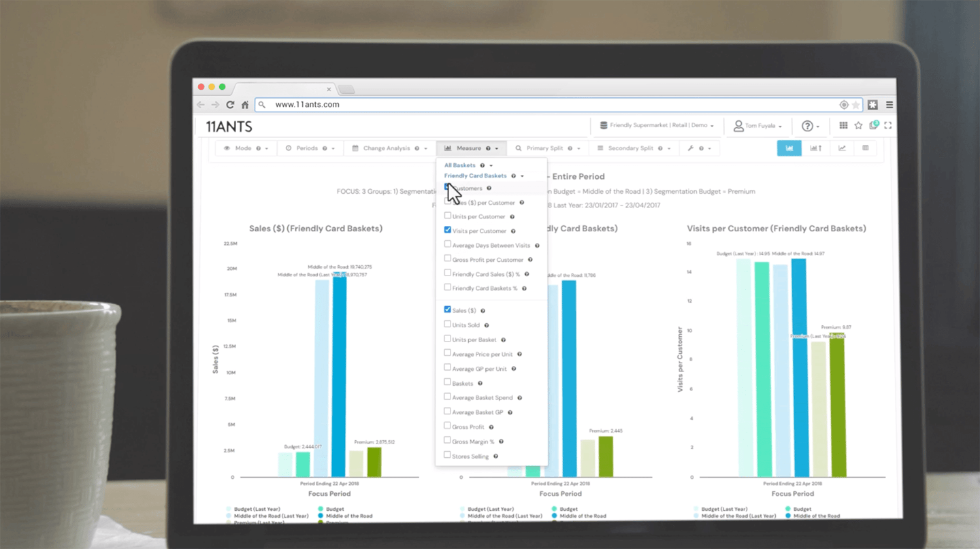The width and height of the screenshot is (980, 549).
Task: Go back using browser back arrow
Action: tap(201, 105)
